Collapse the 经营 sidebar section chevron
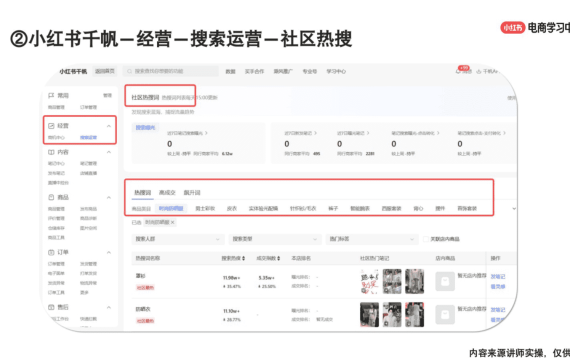This screenshot has height=360, width=570. tap(109, 126)
